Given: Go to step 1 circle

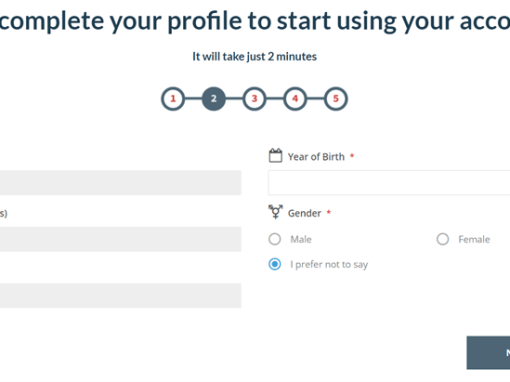Looking at the screenshot, I should click(173, 99).
